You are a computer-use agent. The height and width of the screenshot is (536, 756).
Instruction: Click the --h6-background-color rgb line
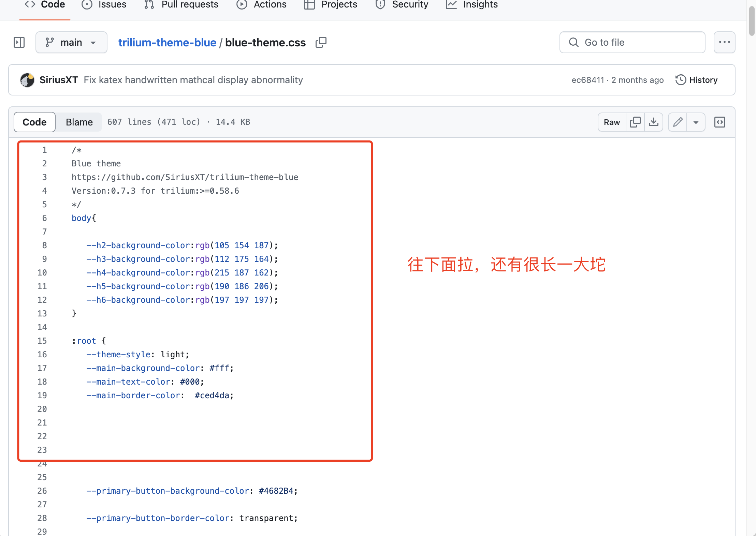click(x=182, y=300)
